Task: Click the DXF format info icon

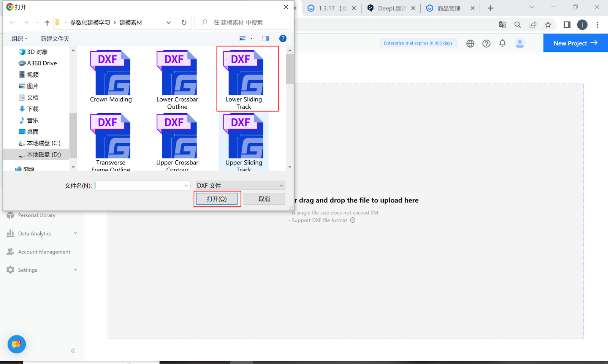Action: 353,220
